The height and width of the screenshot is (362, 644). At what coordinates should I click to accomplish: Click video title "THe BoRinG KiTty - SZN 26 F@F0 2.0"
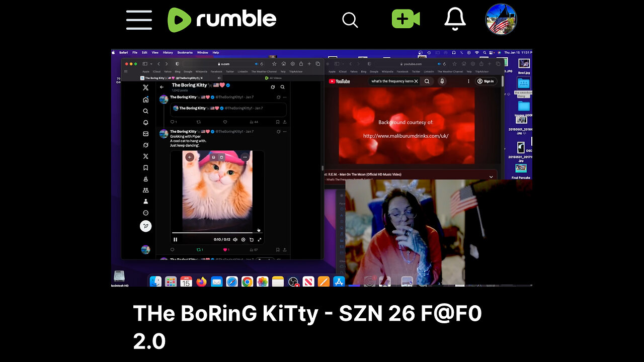307,327
